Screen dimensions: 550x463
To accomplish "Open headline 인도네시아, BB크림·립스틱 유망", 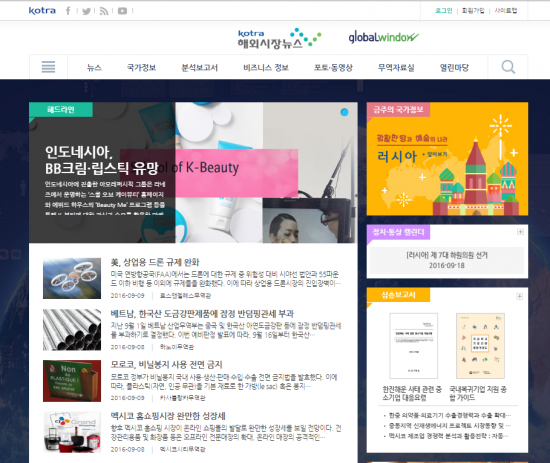I will click(x=102, y=160).
